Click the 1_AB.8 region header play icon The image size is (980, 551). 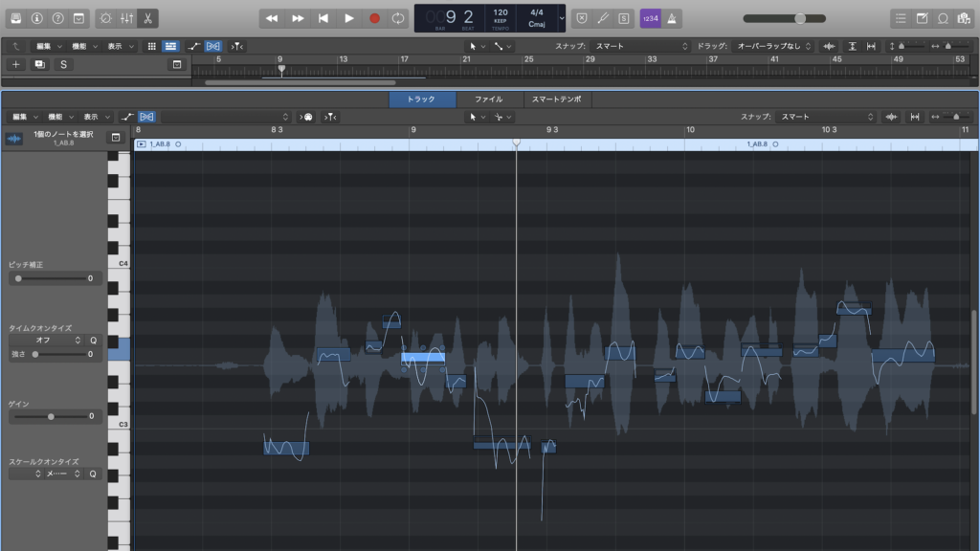[142, 144]
